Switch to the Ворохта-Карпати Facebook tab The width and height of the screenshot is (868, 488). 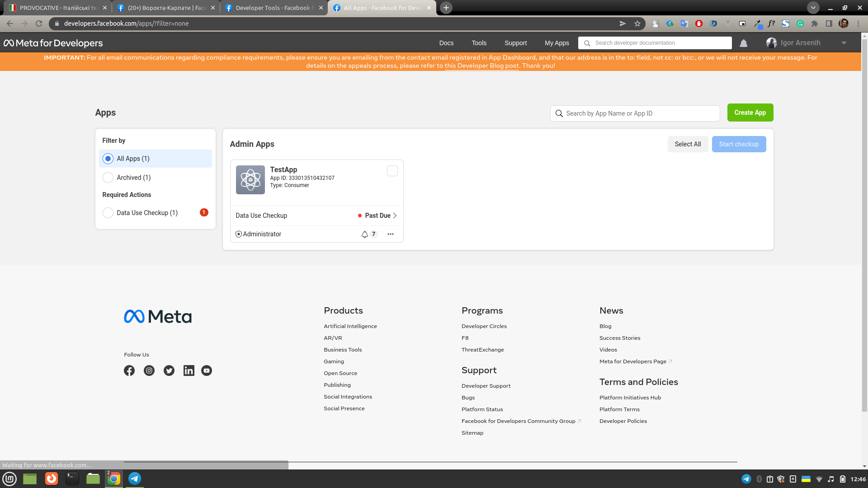[x=165, y=8]
